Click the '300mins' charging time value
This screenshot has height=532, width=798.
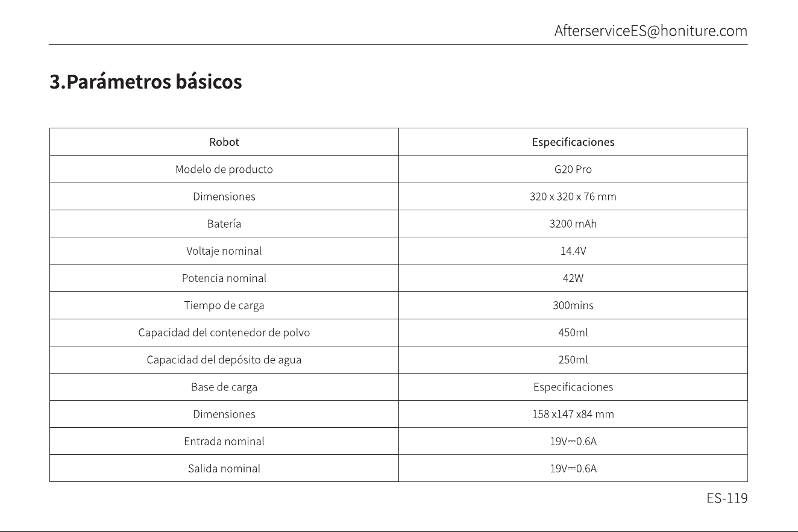coord(573,305)
